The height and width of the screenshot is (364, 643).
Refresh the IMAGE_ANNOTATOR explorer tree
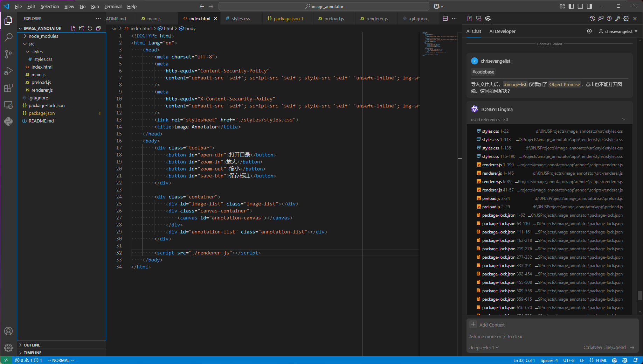click(x=90, y=28)
